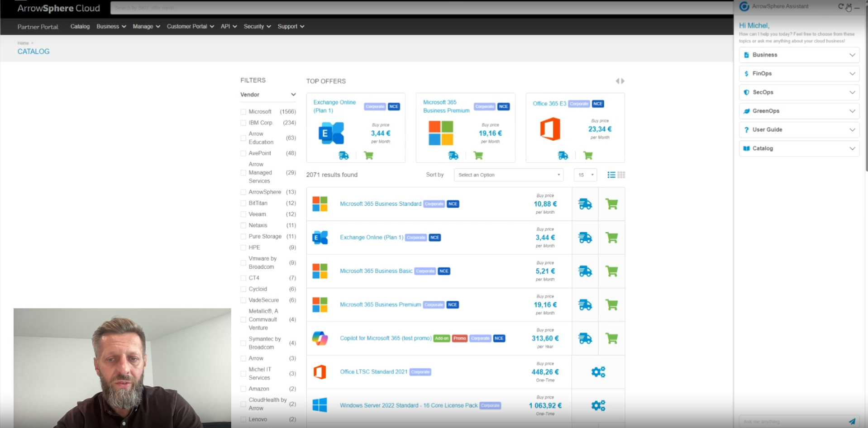Screen dimensions: 868x428
Task: Open Microsoft 365 Business Standard product link
Action: [x=381, y=204]
